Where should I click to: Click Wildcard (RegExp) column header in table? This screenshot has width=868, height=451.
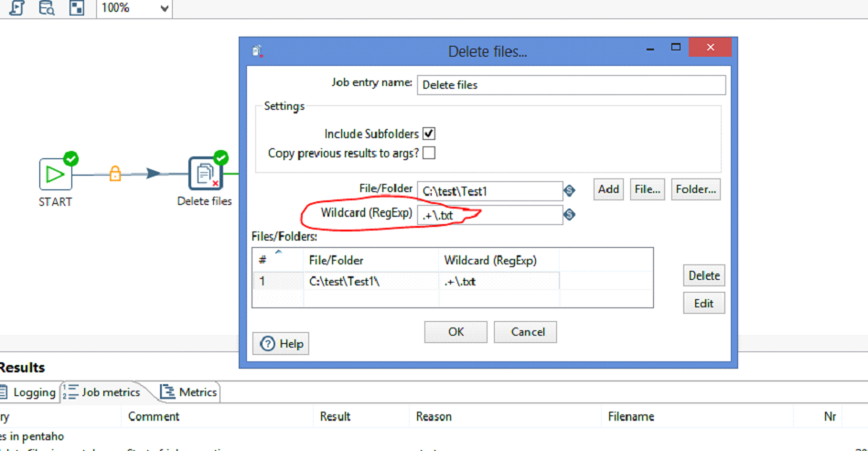tap(498, 260)
